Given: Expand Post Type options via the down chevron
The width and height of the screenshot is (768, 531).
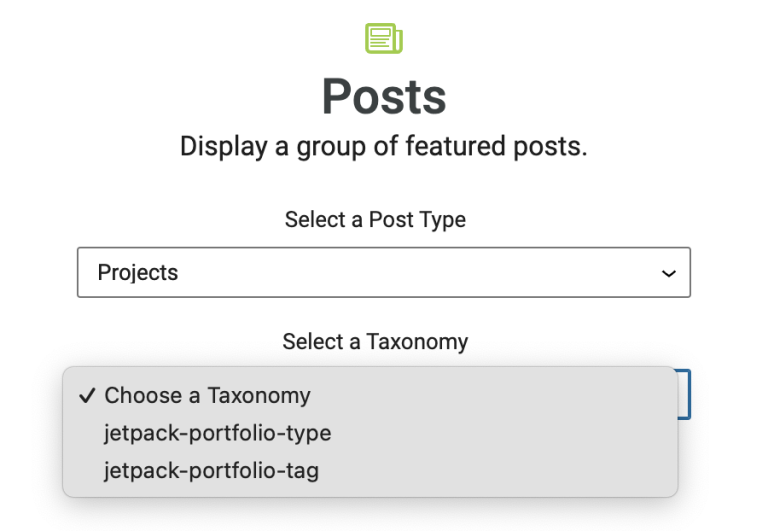Looking at the screenshot, I should [x=669, y=273].
